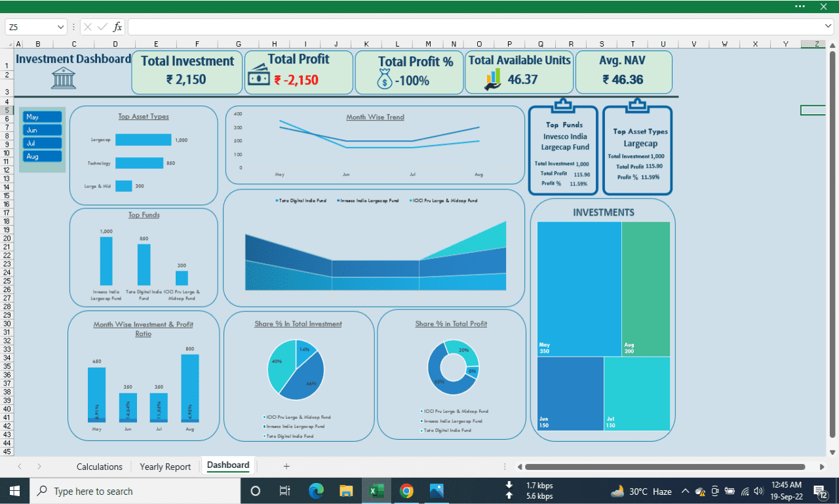This screenshot has height=504, width=839.
Task: Click the three-dot ribbon options button
Action: (x=800, y=7)
